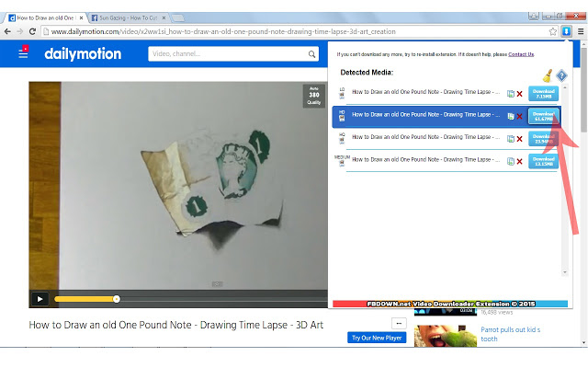The width and height of the screenshot is (588, 368).
Task: Open the dailymotion hamburger menu icon
Action: point(23,52)
